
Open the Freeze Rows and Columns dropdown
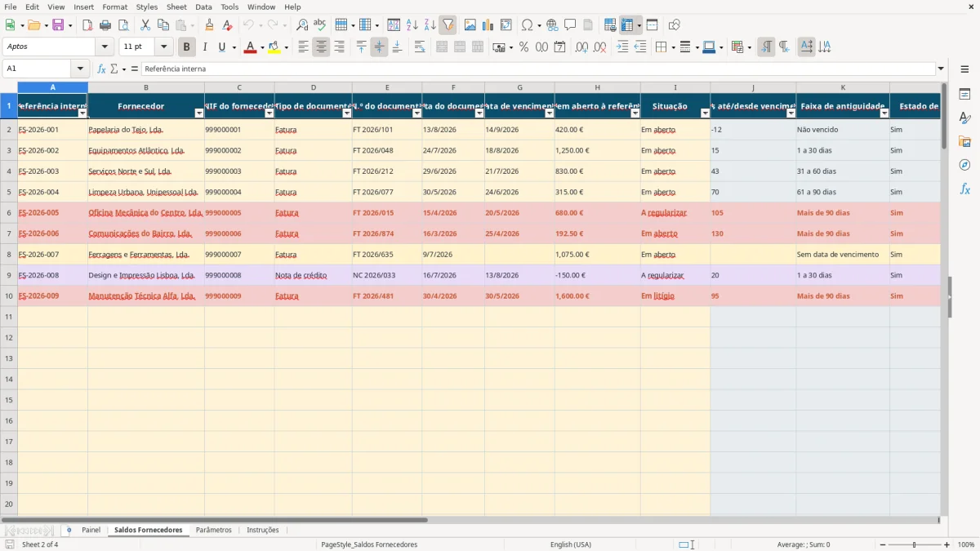coord(639,25)
